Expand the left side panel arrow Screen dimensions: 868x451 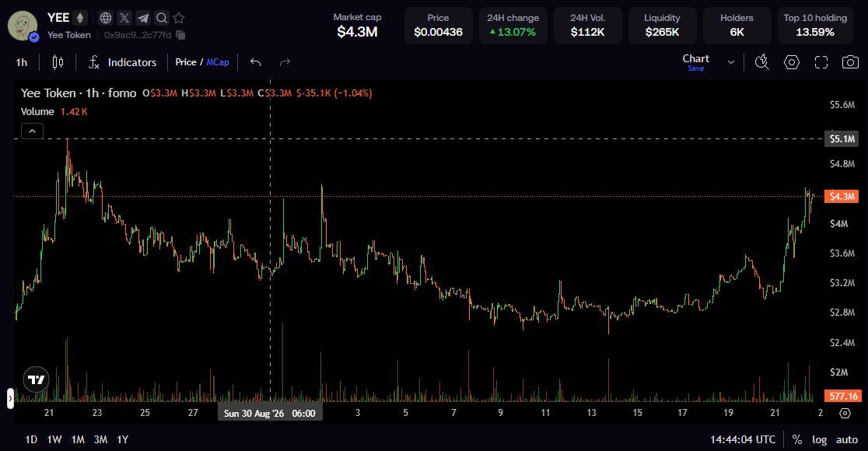point(10,398)
